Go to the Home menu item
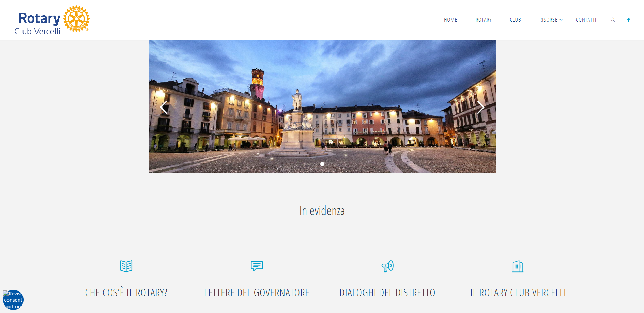Image resolution: width=644 pixels, height=313 pixels. [450, 20]
